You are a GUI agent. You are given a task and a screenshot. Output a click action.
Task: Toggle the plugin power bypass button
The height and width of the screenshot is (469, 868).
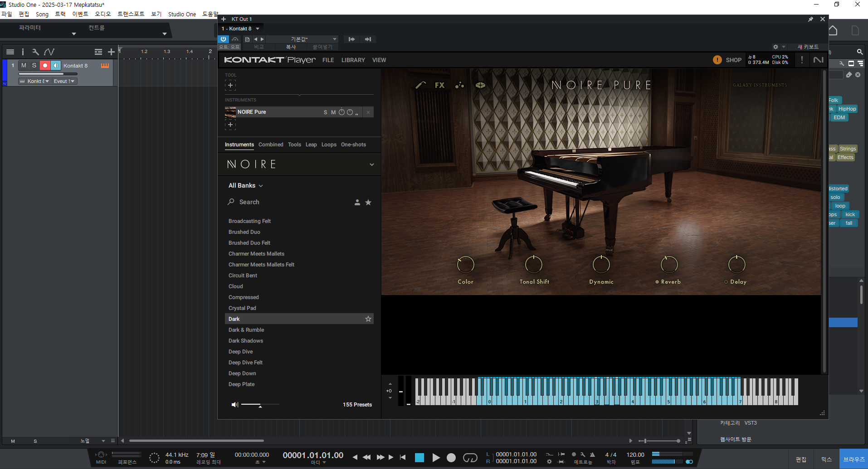224,39
